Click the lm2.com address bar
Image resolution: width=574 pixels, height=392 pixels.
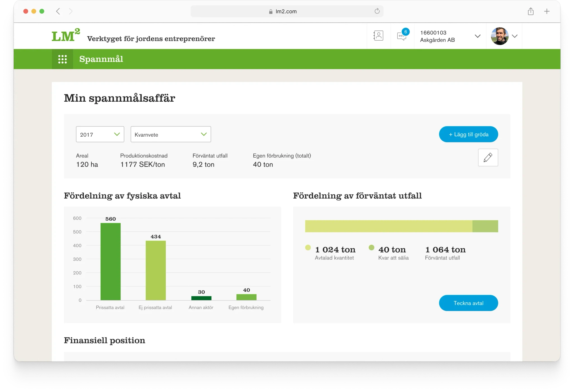pyautogui.click(x=286, y=11)
